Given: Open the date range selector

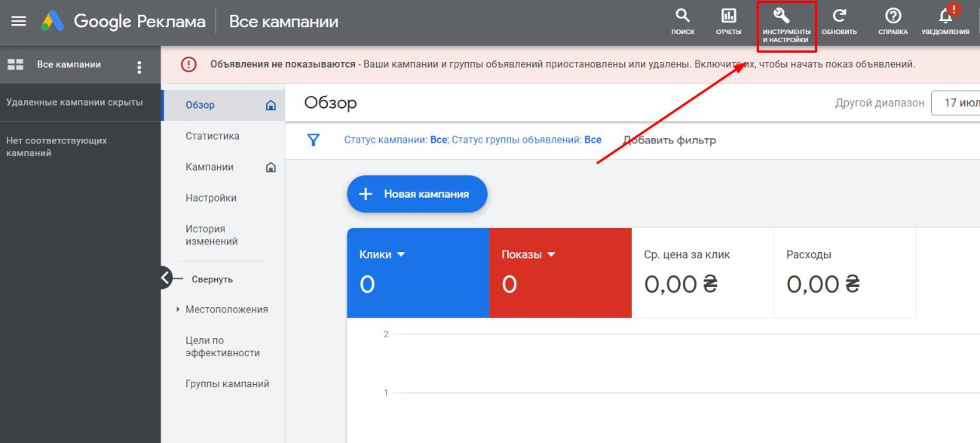Looking at the screenshot, I should tap(956, 103).
